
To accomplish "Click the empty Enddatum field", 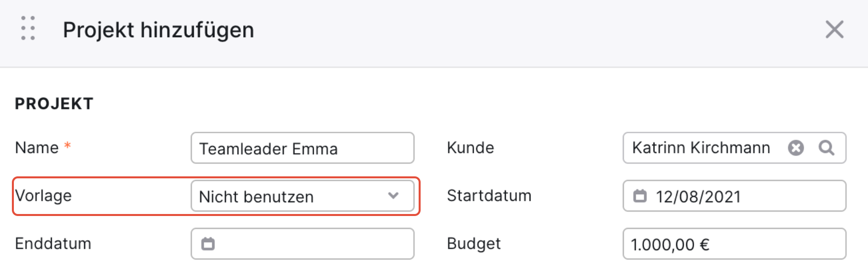I will (303, 244).
